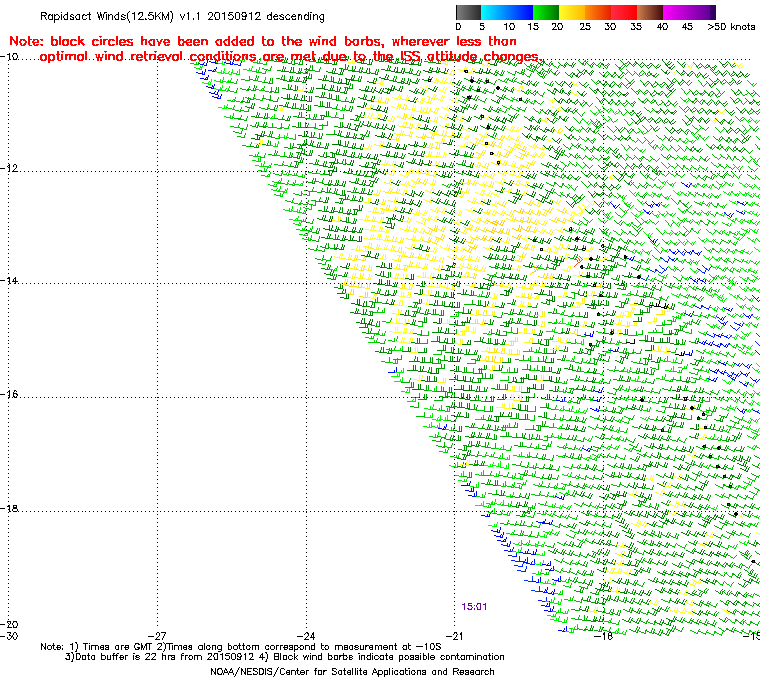Click the gray 0-5 knots color band
Viewport: 760px width, 688px height.
(468, 12)
